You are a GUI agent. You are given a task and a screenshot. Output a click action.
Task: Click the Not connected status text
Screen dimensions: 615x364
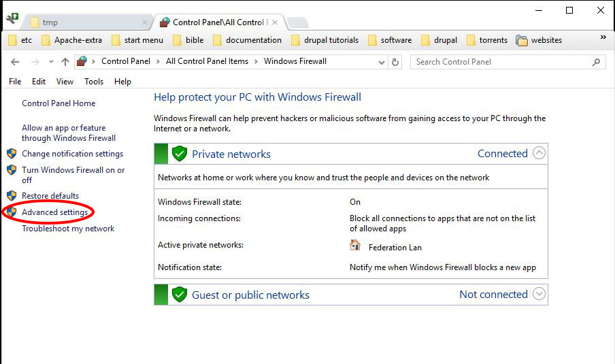(493, 294)
